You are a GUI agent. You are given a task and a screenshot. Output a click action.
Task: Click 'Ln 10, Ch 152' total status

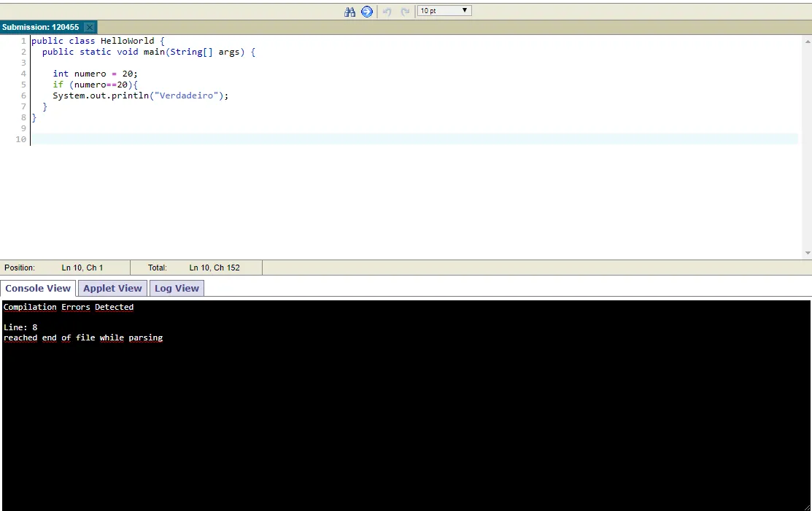(x=214, y=268)
